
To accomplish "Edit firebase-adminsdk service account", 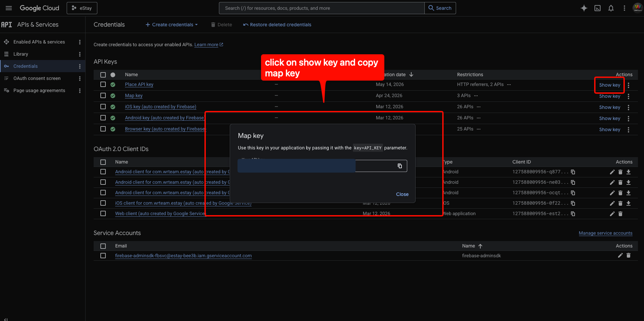I will pyautogui.click(x=620, y=256).
